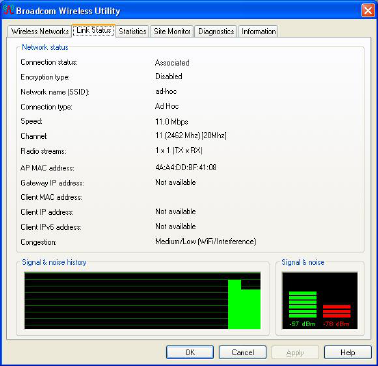378x366 pixels.
Task: Click the green signal strength bars
Action: tap(303, 304)
